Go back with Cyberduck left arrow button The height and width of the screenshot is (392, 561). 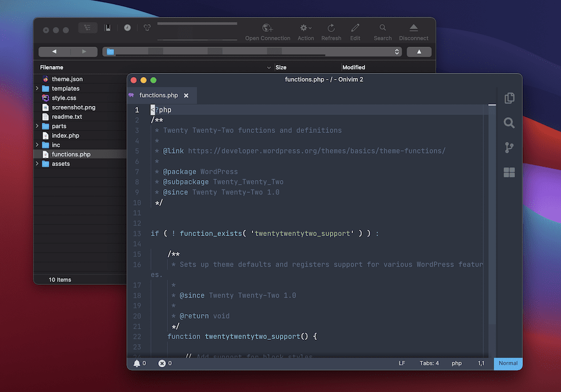[54, 52]
